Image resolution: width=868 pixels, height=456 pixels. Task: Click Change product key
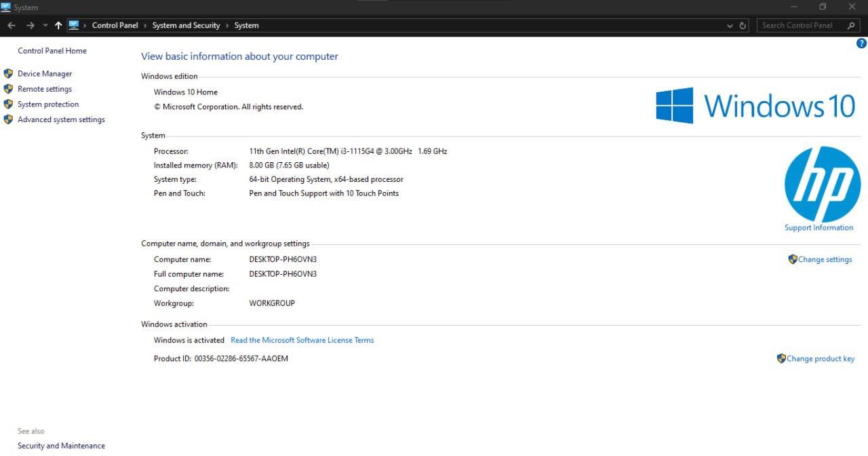pos(821,359)
